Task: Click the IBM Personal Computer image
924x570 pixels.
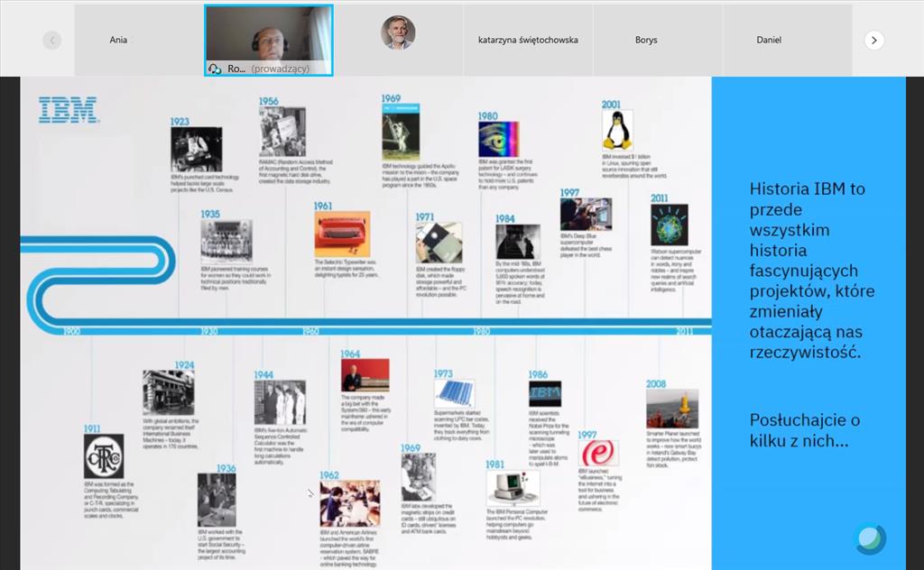Action: [513, 488]
